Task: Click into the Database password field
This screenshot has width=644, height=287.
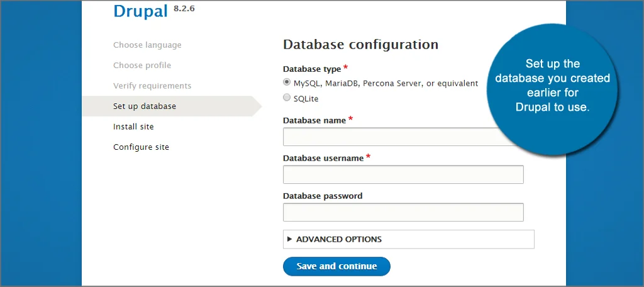Action: 403,212
